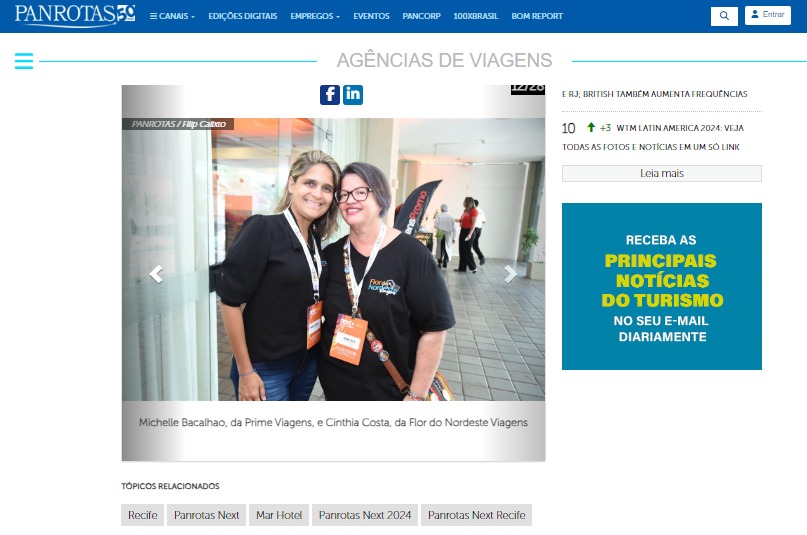Click the Tópicos Relacionados label
This screenshot has height=535, width=807.
(x=170, y=486)
